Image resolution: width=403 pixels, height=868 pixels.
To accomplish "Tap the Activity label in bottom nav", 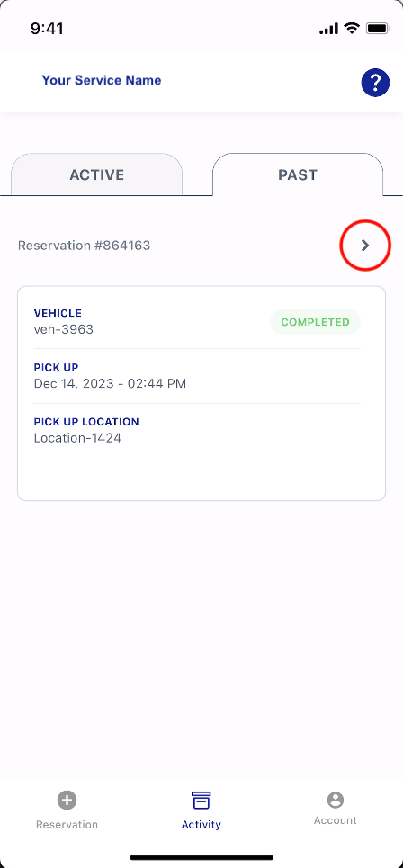I will pos(201,824).
